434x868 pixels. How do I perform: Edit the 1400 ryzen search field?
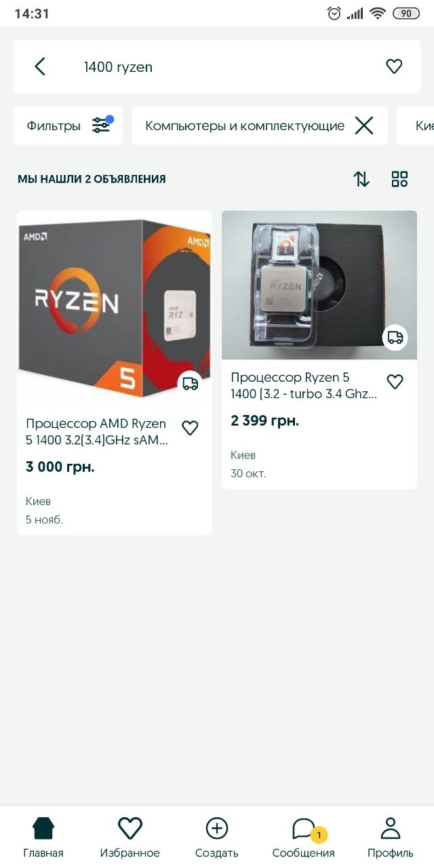coord(217,66)
